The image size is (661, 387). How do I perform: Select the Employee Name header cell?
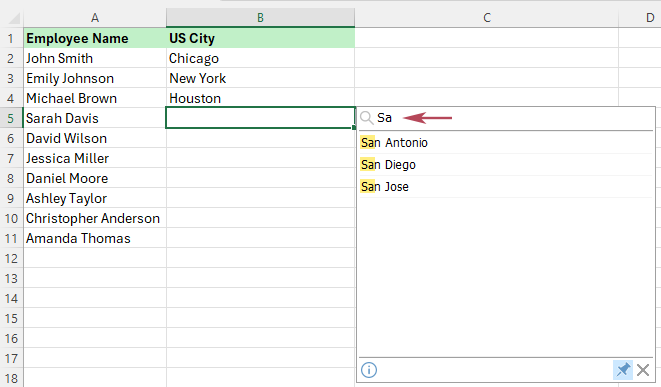pos(95,38)
